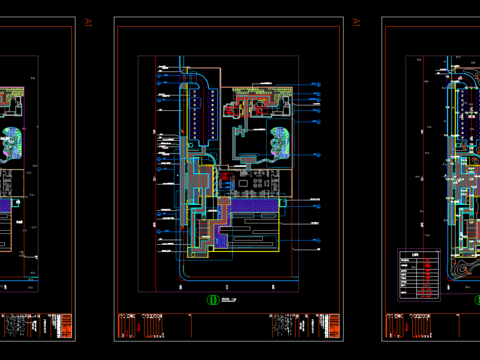
Task: Click the A1 label right of center sheet
Action: tap(356, 22)
